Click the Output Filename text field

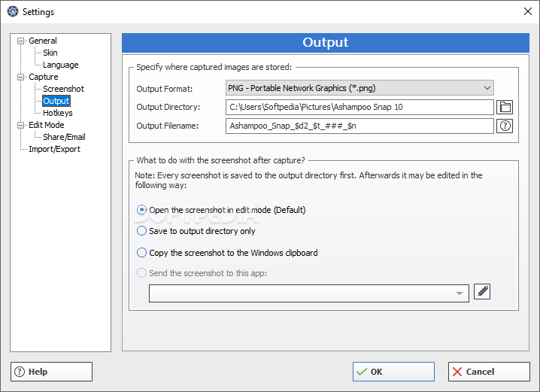pyautogui.click(x=359, y=126)
